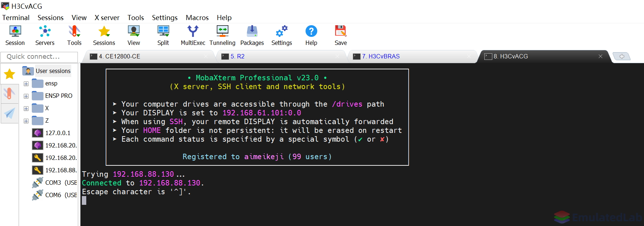
Task: Click the Sessions star toolbar icon
Action: (104, 35)
